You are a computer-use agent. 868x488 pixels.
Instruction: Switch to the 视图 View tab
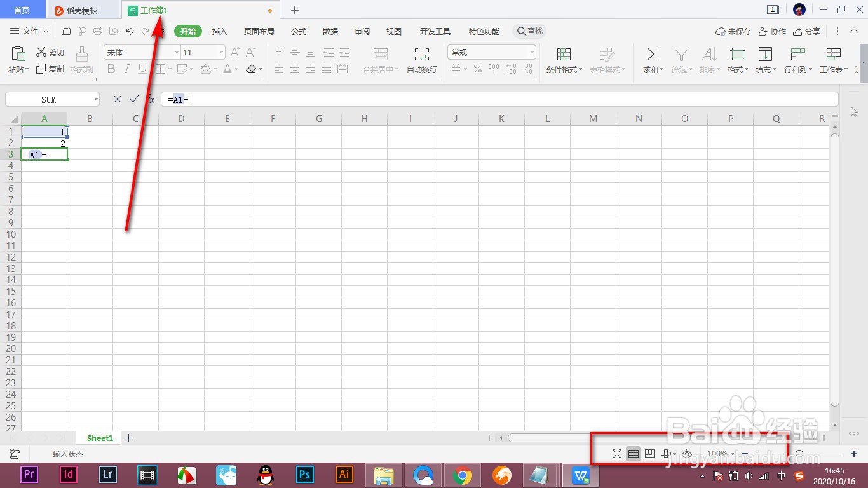(x=394, y=31)
